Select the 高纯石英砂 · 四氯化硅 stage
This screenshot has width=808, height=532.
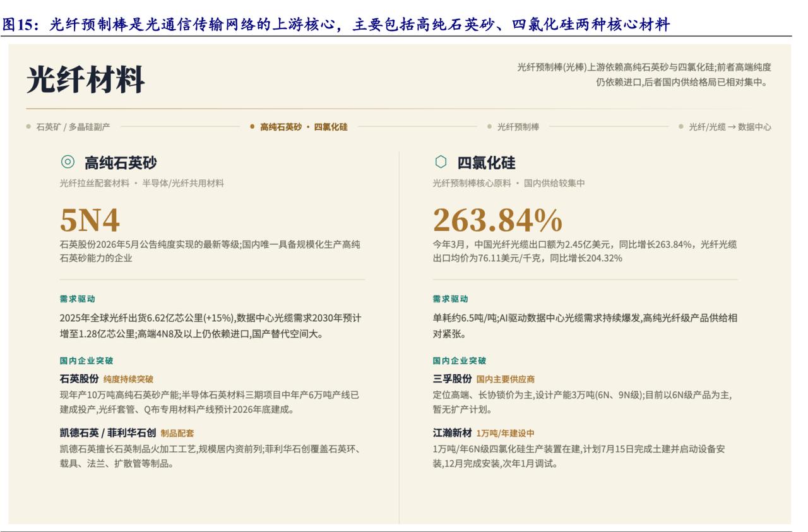(x=299, y=127)
